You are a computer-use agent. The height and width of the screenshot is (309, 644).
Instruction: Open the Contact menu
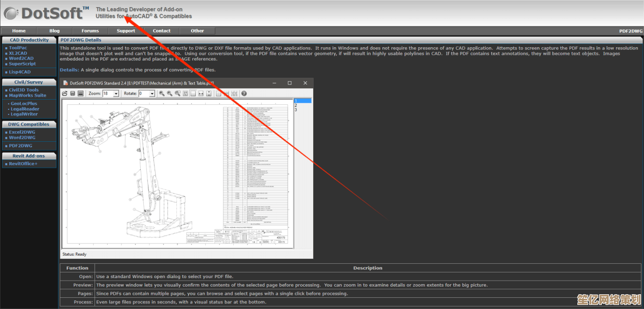(162, 31)
